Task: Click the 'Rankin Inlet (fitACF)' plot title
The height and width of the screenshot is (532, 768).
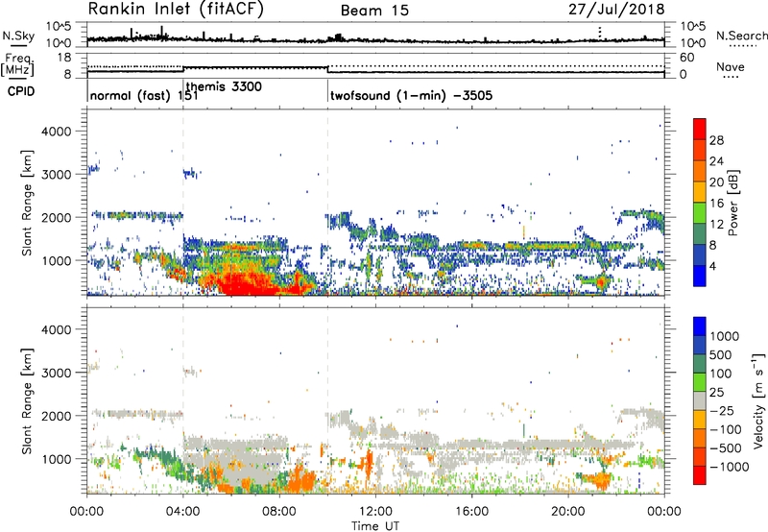Action: pos(176,10)
